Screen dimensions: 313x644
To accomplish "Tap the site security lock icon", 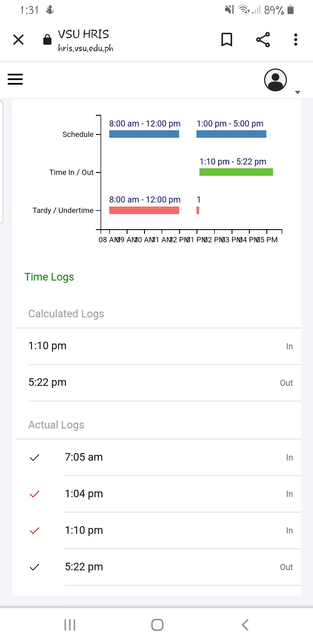I will [47, 40].
